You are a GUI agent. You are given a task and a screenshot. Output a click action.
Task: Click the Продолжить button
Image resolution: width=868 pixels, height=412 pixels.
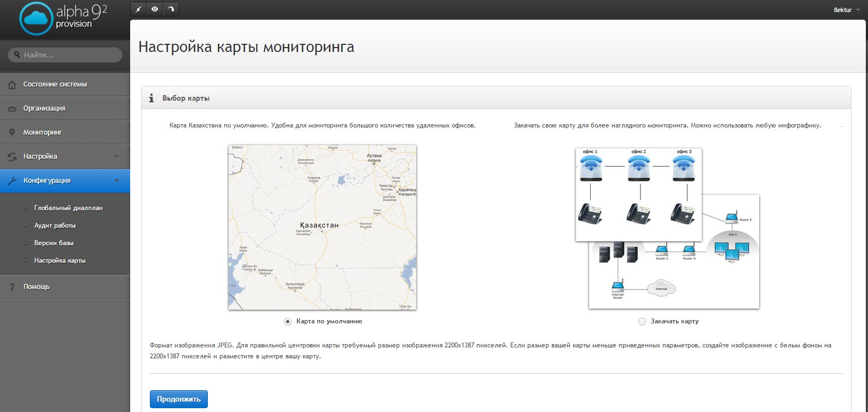pos(179,399)
